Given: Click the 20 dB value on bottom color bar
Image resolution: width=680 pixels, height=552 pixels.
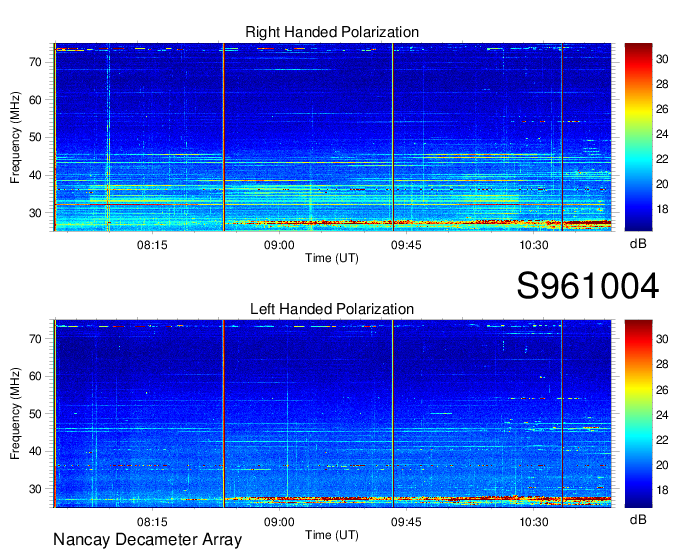Looking at the screenshot, I should 662,465.
